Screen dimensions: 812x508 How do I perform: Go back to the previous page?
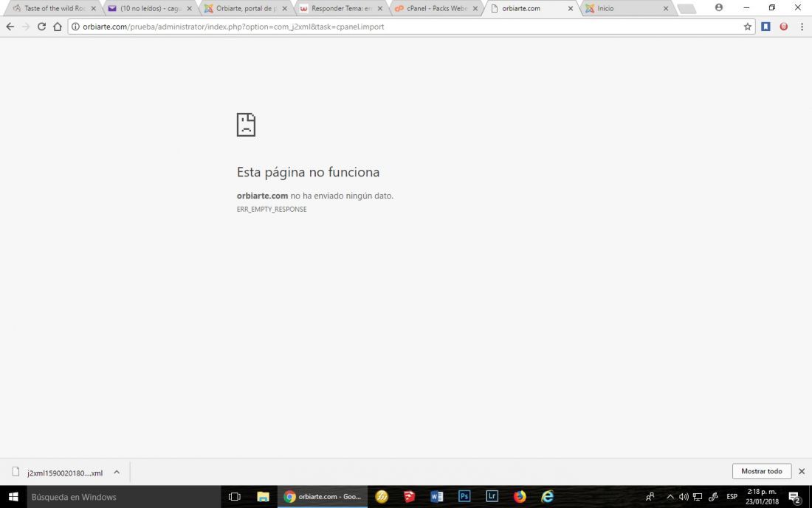tap(10, 27)
